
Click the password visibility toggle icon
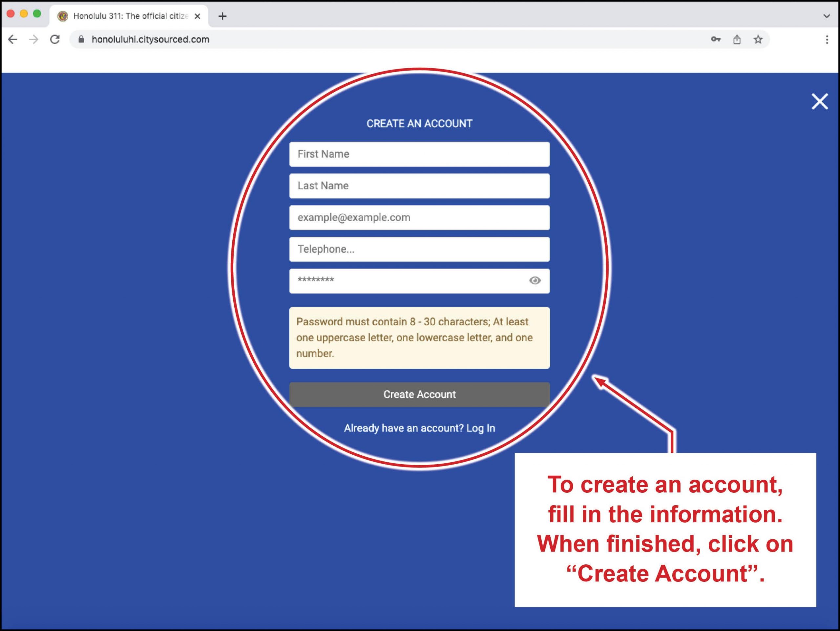pyautogui.click(x=535, y=280)
